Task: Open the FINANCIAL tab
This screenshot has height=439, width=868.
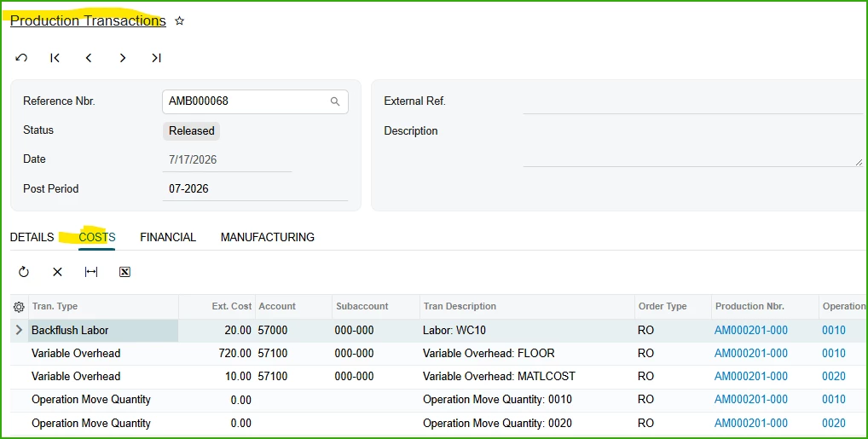Action: [168, 237]
